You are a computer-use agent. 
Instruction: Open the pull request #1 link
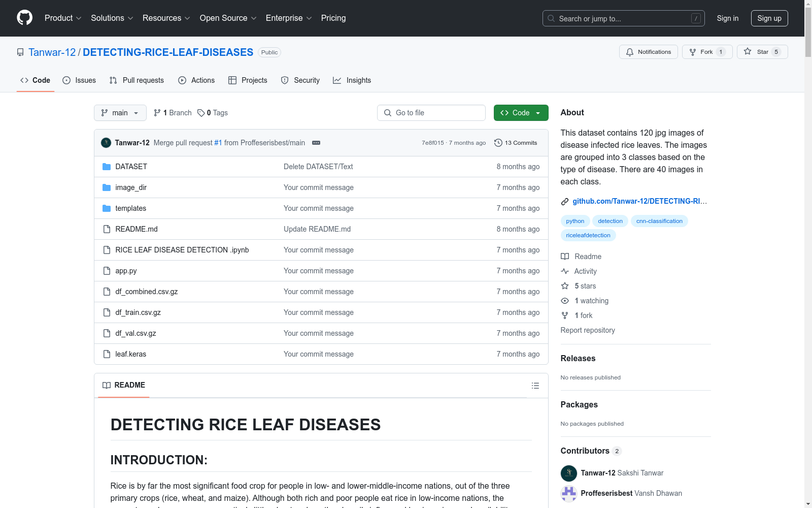(218, 143)
